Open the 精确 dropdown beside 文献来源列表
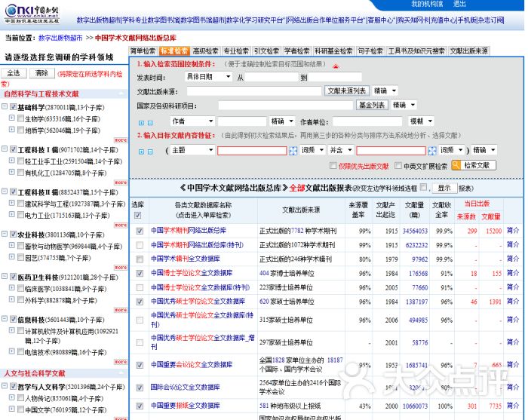The width and height of the screenshot is (528, 420). click(x=385, y=91)
